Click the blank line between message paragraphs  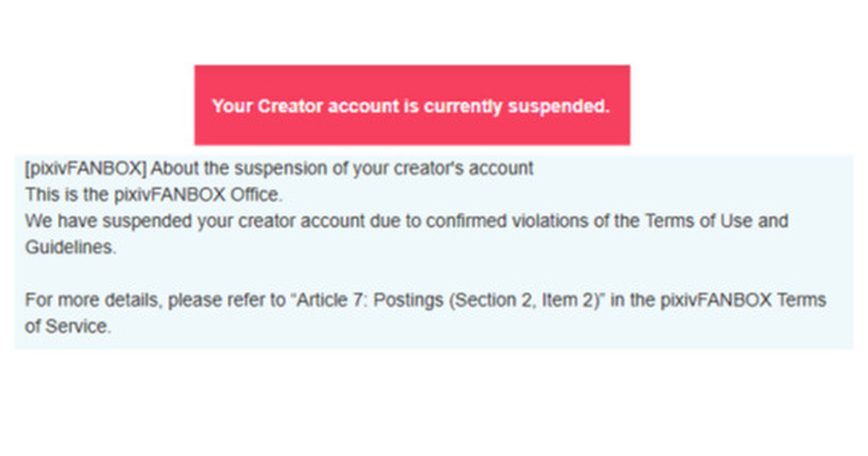(434, 274)
